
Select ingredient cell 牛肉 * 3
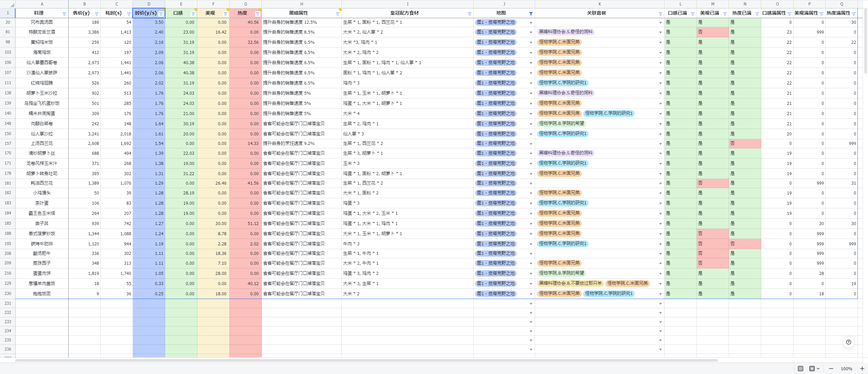click(408, 244)
